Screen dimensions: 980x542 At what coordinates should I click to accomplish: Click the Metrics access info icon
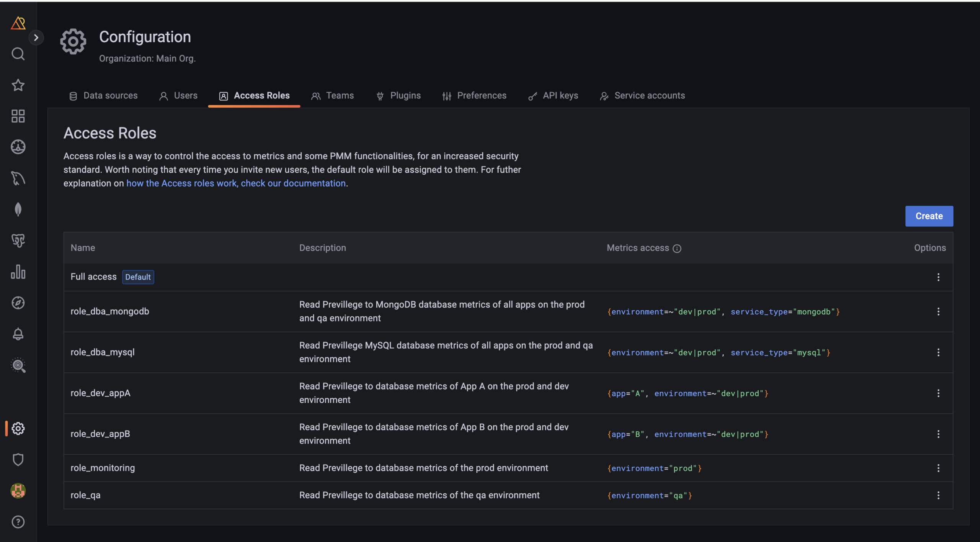click(677, 249)
